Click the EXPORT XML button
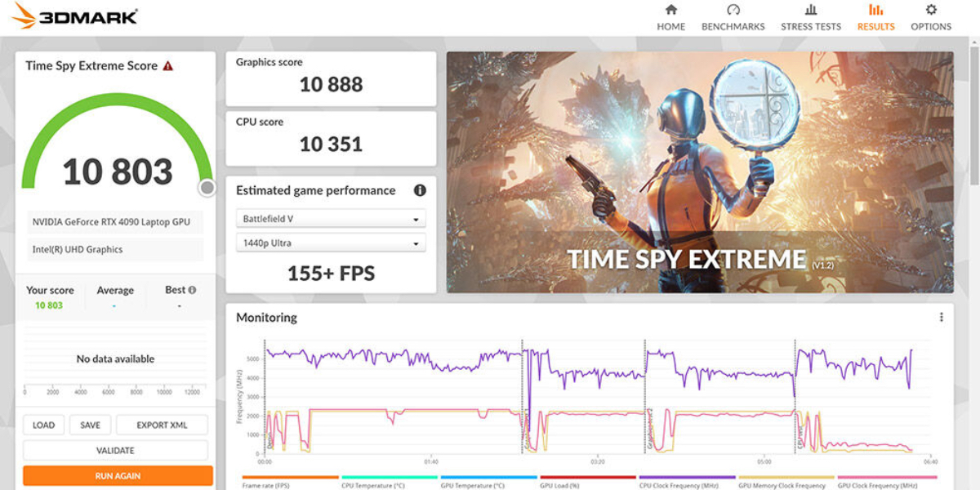Image resolution: width=980 pixels, height=490 pixels. (162, 425)
